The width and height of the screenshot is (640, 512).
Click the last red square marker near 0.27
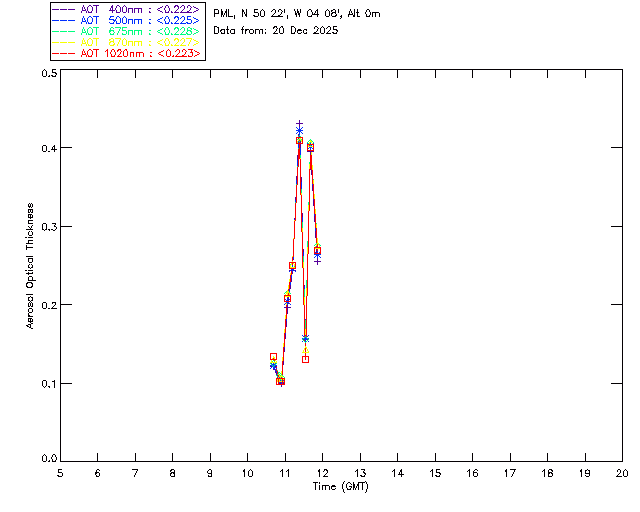[317, 250]
